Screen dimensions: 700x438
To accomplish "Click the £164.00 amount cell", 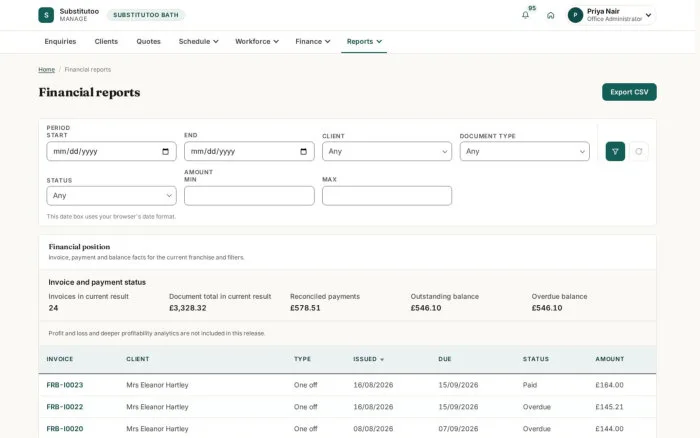I will (609, 385).
